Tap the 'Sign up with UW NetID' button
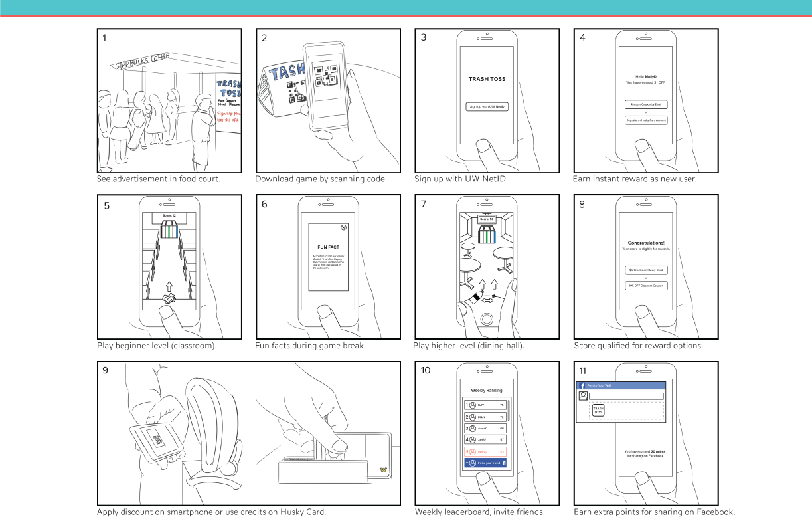Screen dimensions: 812x525 (487, 106)
